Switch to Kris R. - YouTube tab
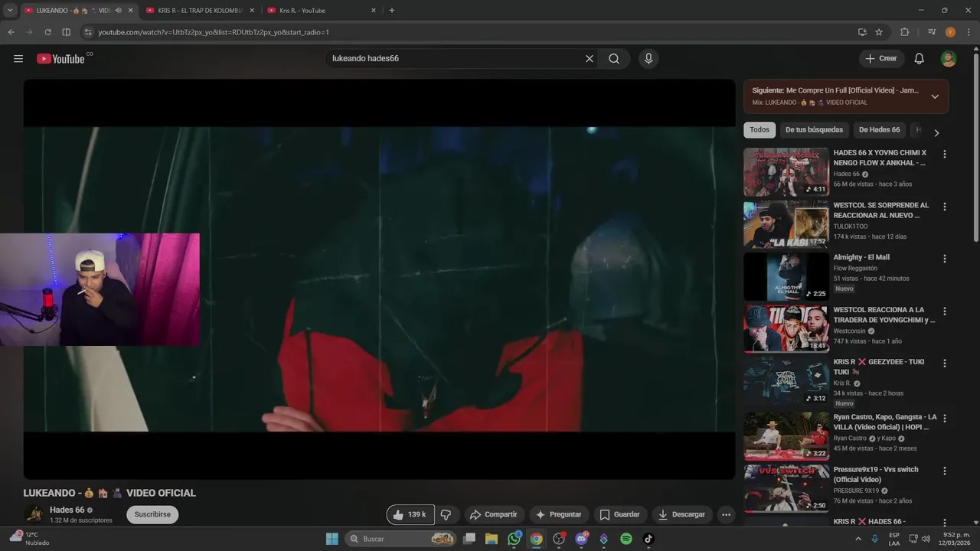The height and width of the screenshot is (551, 980). [x=322, y=11]
